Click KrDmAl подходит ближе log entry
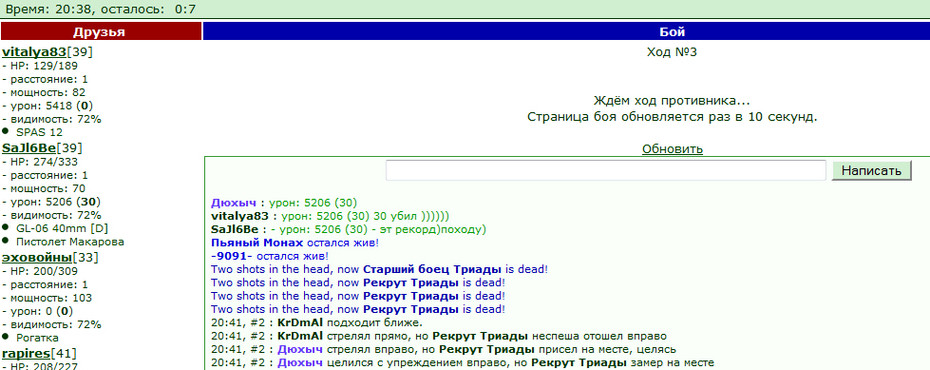 click(x=316, y=323)
